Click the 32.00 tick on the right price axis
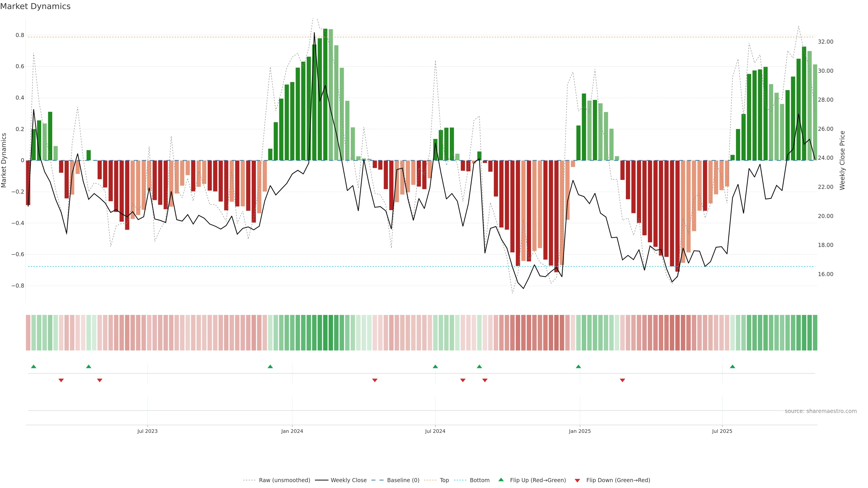Viewport: 868px width, 488px height. (x=825, y=42)
